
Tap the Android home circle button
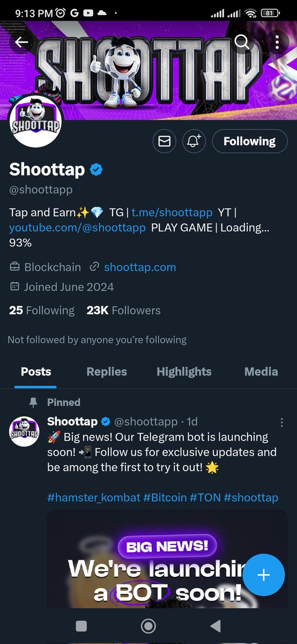point(148,626)
